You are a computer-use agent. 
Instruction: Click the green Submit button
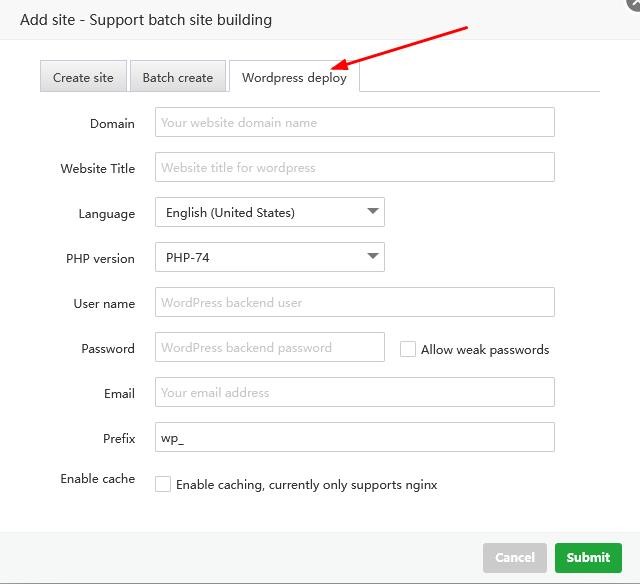coord(588,557)
